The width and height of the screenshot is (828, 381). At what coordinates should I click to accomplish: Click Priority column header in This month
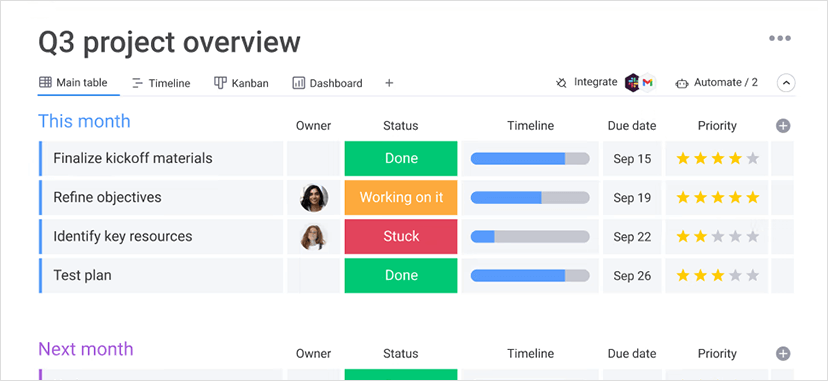coord(717,126)
